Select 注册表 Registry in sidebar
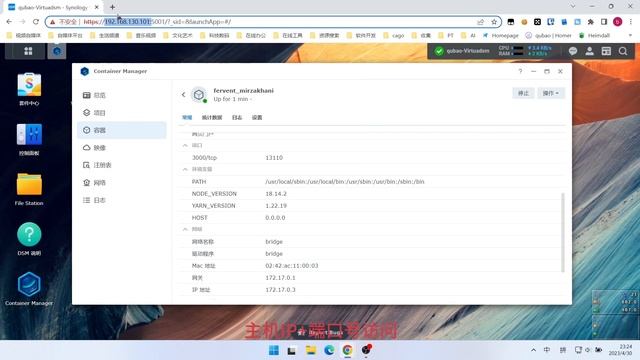The width and height of the screenshot is (640, 360). pyautogui.click(x=122, y=165)
